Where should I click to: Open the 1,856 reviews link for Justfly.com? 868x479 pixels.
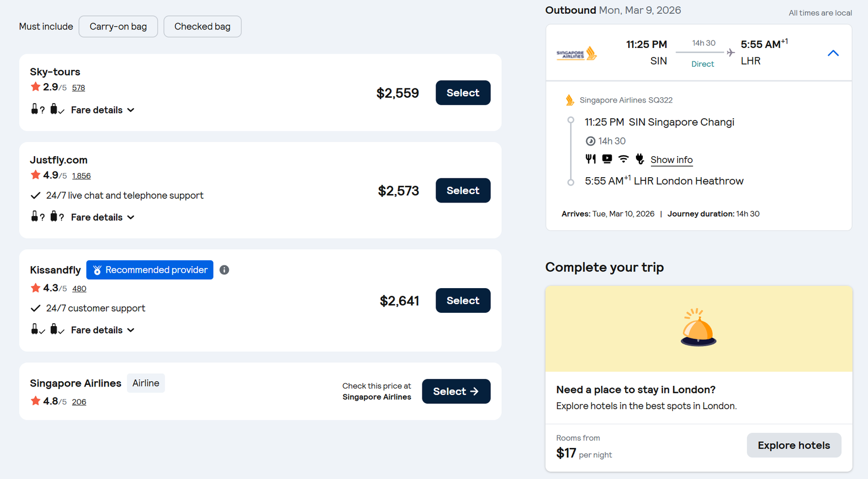[82, 176]
